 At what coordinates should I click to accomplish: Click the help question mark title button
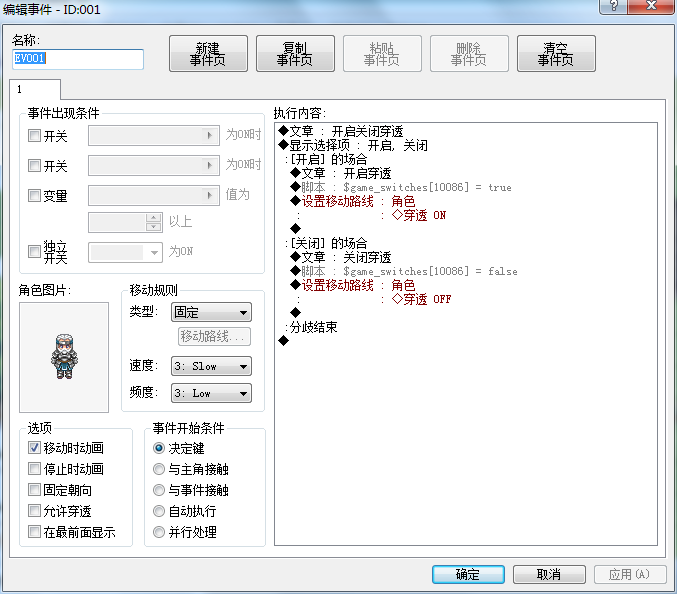tap(614, 6)
